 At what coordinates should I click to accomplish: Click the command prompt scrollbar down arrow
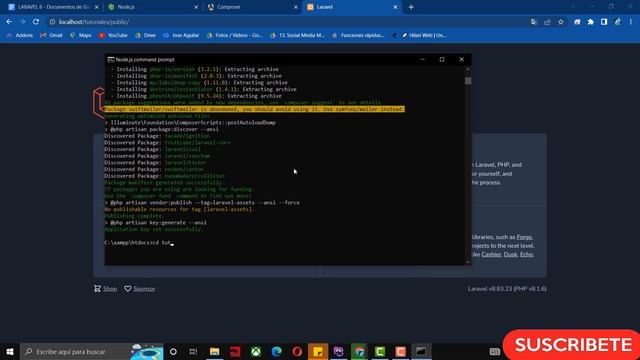[x=468, y=262]
